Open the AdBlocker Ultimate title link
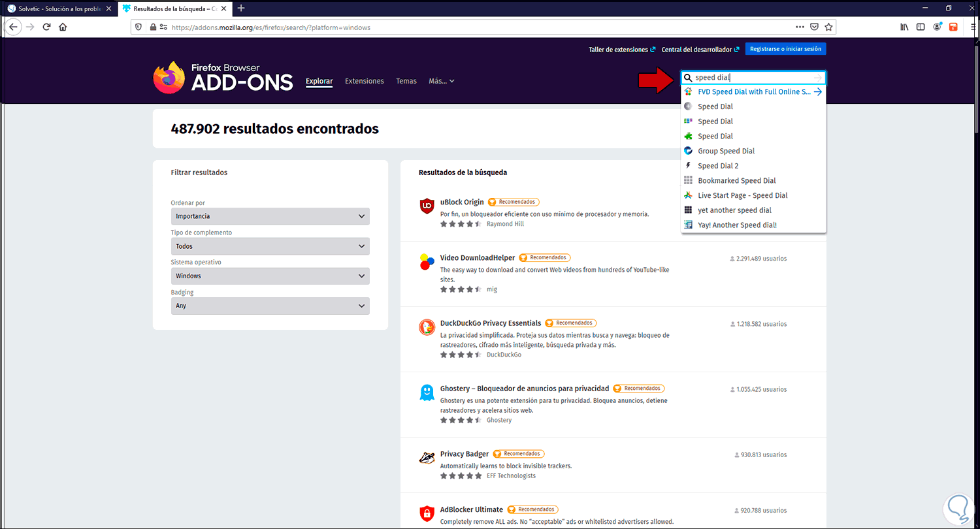The image size is (980, 529). 472,509
